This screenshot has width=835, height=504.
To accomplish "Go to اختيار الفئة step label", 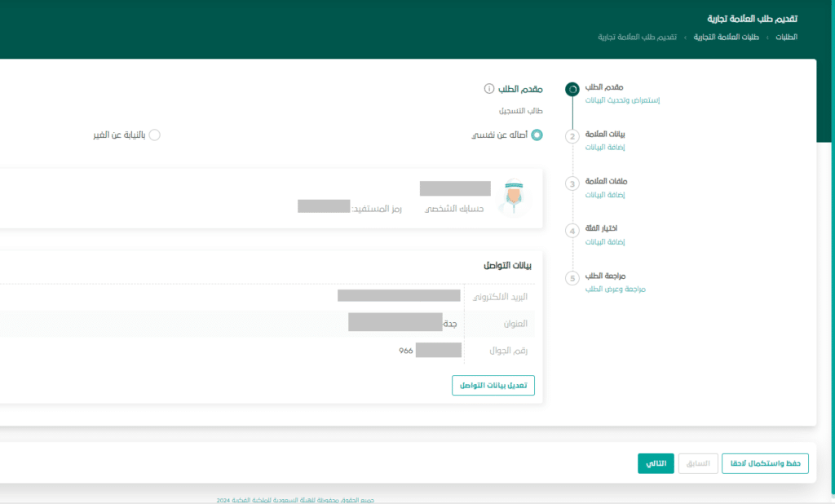I will pos(607,228).
